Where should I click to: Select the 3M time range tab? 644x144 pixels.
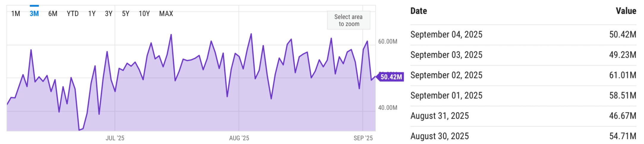(x=34, y=14)
